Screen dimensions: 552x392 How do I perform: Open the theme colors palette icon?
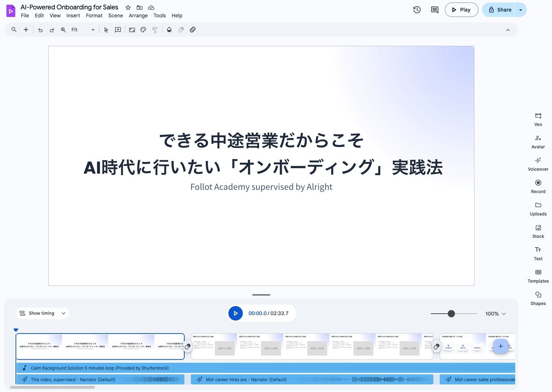click(143, 30)
